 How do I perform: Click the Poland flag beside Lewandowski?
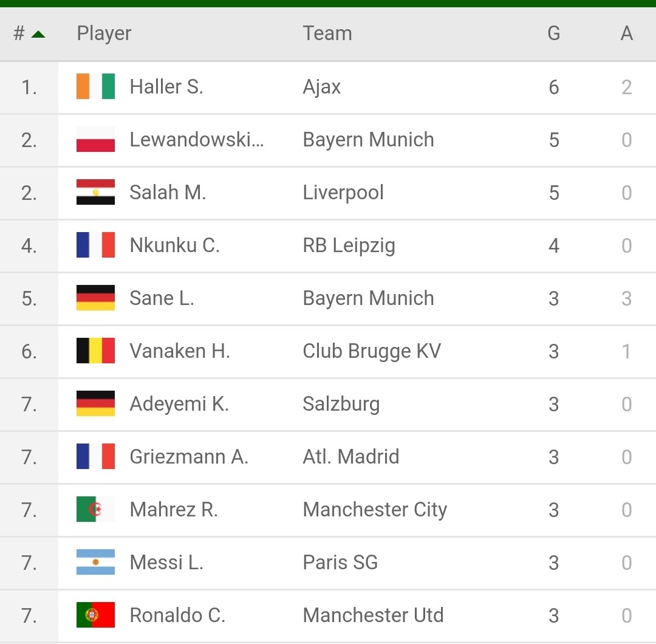point(95,139)
